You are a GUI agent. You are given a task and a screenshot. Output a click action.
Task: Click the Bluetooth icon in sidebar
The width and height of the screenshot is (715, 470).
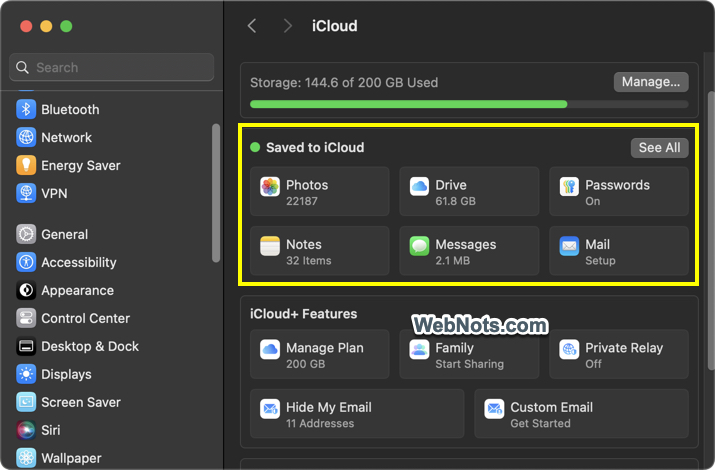(26, 109)
